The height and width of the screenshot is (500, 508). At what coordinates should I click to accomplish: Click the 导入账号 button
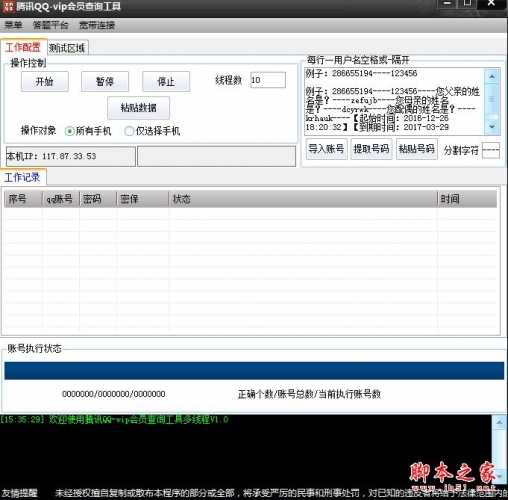(326, 149)
